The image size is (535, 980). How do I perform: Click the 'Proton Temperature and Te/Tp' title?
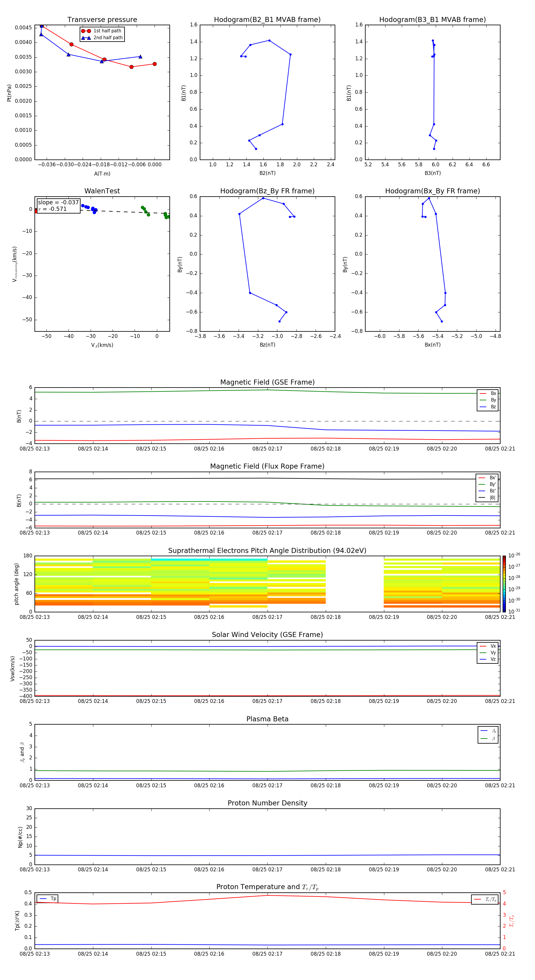267,887
